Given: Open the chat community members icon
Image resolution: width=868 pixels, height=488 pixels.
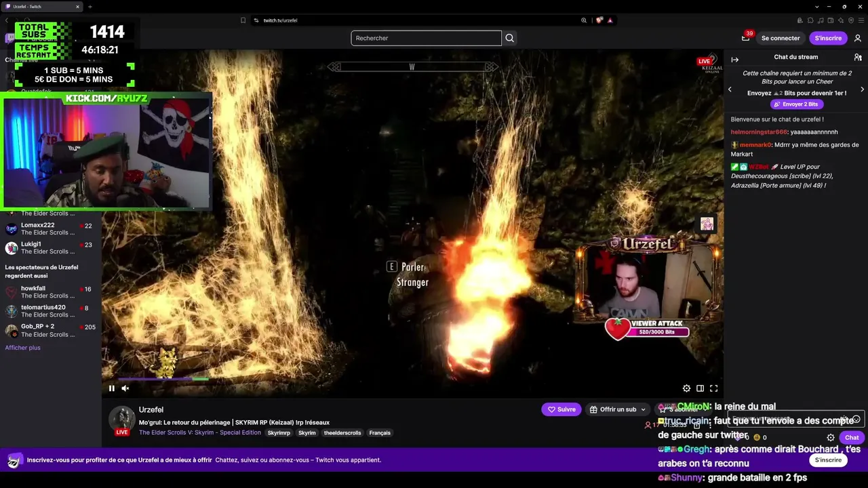Looking at the screenshot, I should click(858, 58).
